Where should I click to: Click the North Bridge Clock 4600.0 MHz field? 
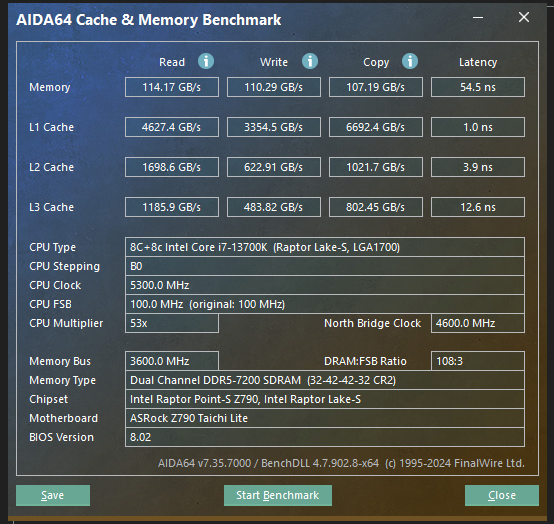click(478, 323)
